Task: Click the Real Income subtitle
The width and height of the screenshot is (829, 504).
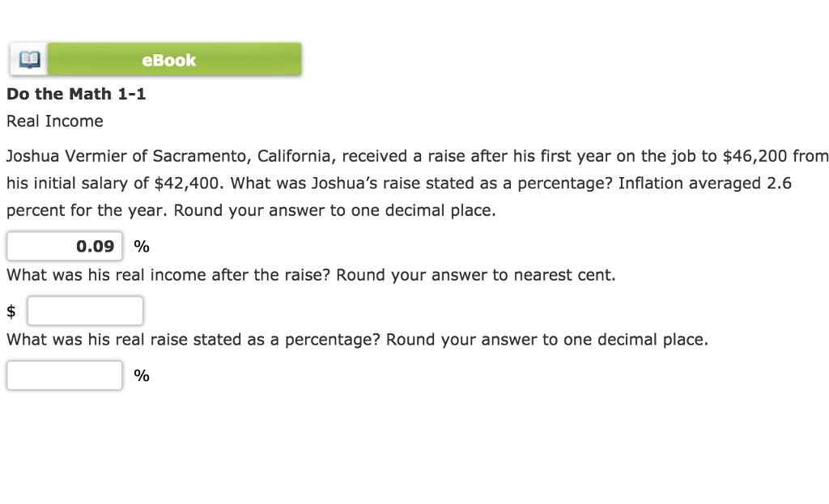Action: click(x=53, y=121)
